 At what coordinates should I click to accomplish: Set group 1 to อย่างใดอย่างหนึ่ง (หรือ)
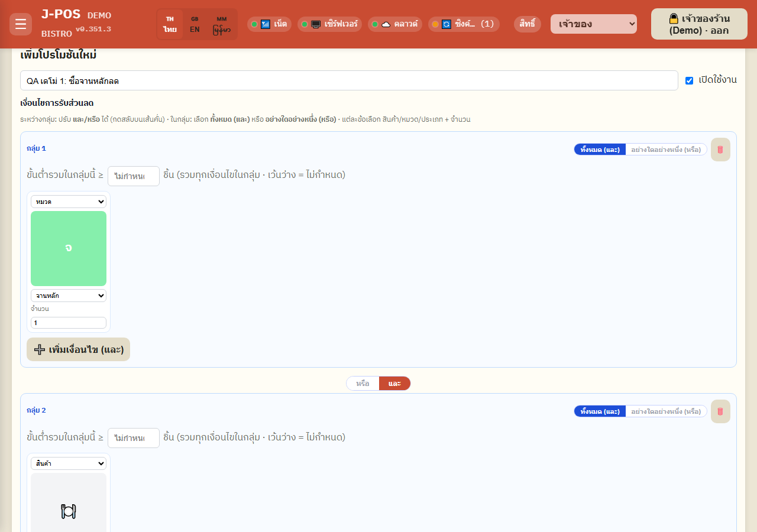click(666, 150)
